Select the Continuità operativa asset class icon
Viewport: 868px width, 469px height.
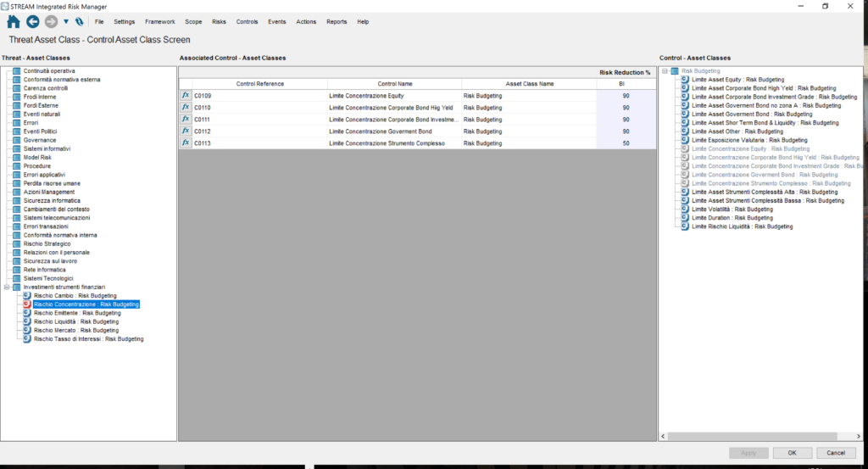pos(17,71)
